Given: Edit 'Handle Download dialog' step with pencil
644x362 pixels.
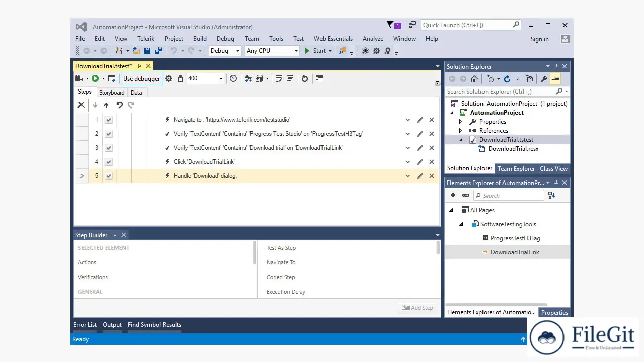Looking at the screenshot, I should (420, 176).
